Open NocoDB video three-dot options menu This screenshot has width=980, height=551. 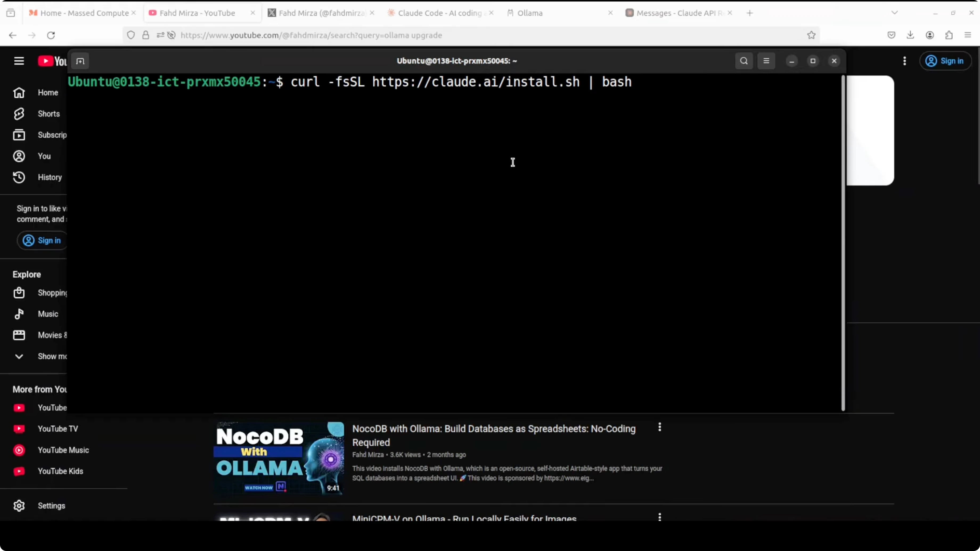point(660,427)
